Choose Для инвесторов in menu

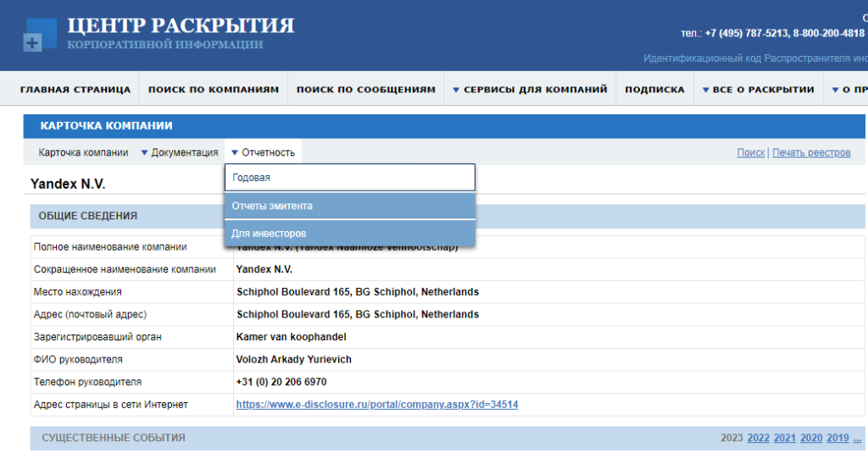pyautogui.click(x=350, y=234)
